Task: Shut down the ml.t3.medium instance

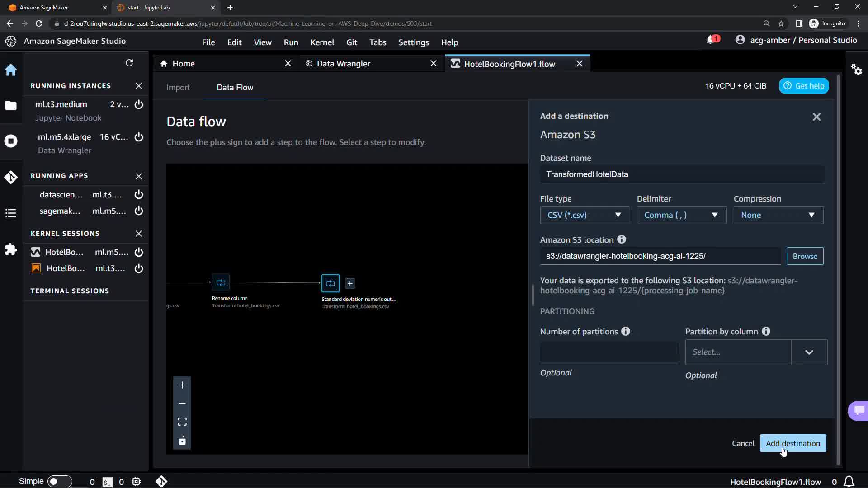Action: coord(139,104)
